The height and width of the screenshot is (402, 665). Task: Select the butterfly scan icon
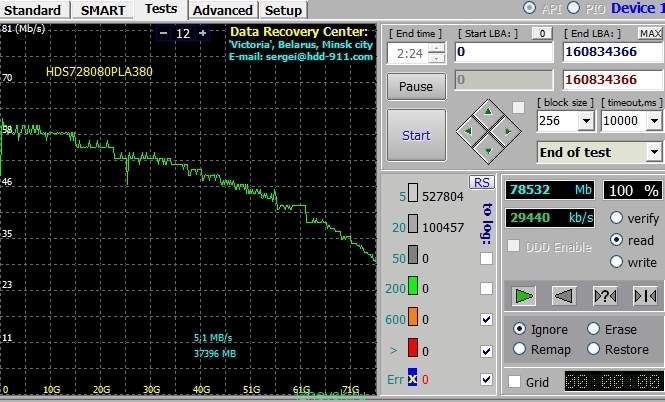pos(644,295)
